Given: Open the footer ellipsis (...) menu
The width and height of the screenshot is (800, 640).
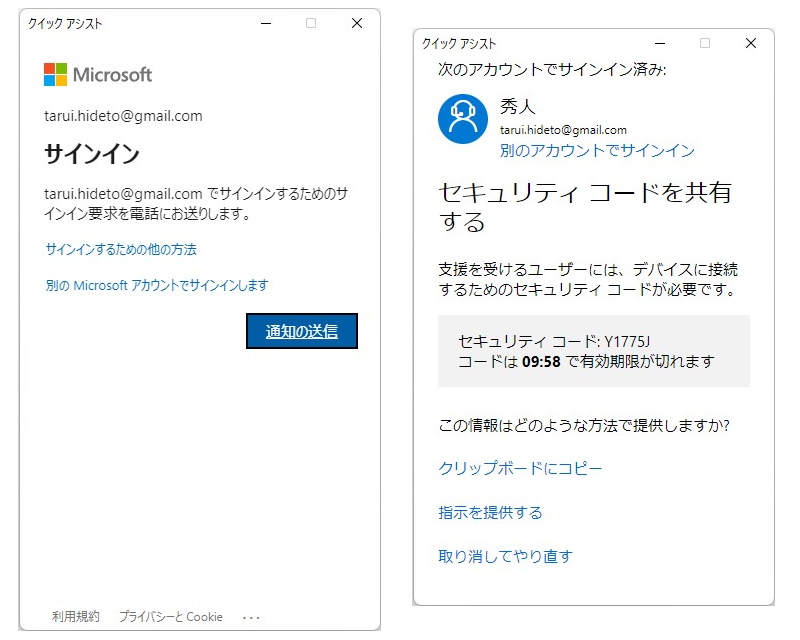Looking at the screenshot, I should coord(251,616).
